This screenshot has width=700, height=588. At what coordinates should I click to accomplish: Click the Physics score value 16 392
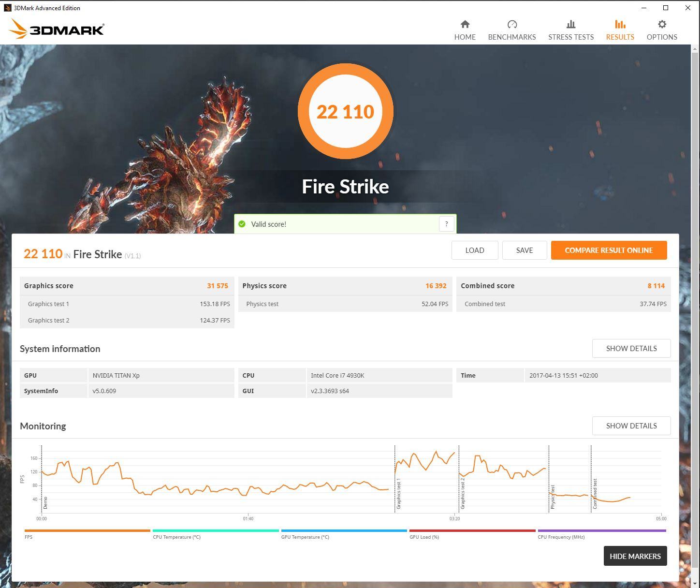(x=436, y=286)
